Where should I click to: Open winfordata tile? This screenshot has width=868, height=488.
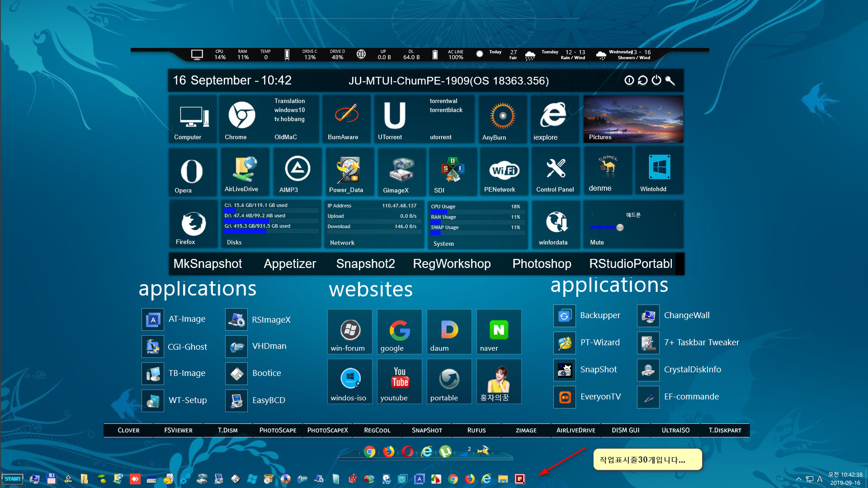pos(556,225)
